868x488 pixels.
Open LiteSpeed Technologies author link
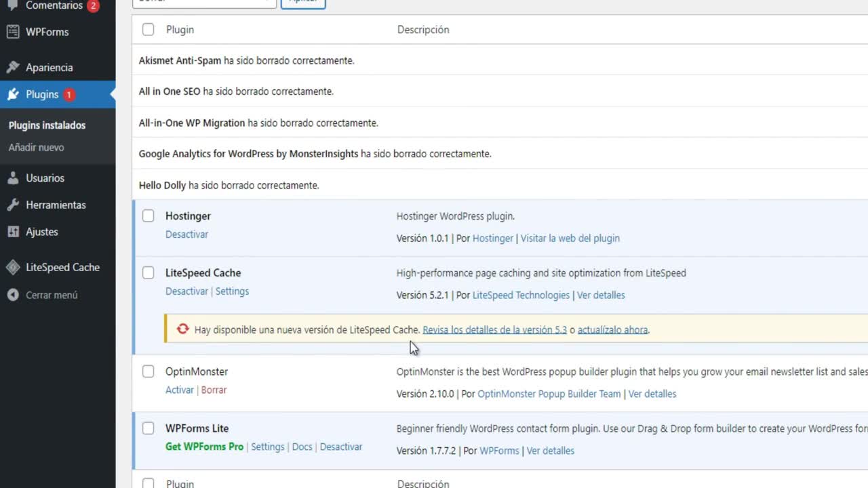point(521,296)
